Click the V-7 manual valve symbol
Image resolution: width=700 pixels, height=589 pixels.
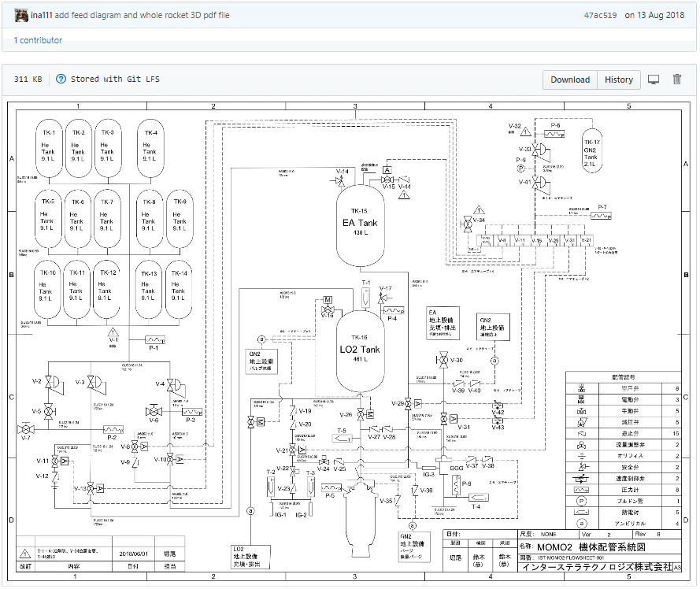25,430
